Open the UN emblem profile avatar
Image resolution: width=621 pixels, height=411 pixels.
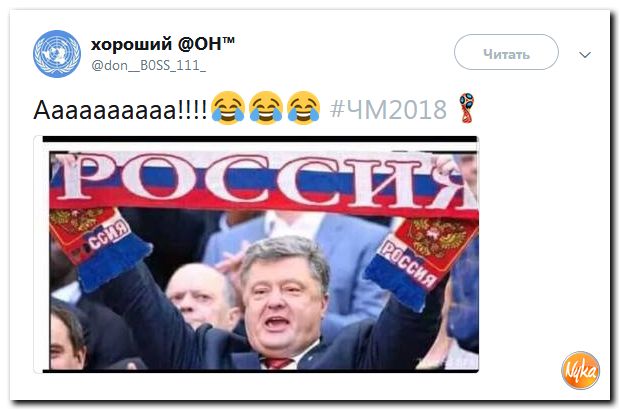(57, 54)
